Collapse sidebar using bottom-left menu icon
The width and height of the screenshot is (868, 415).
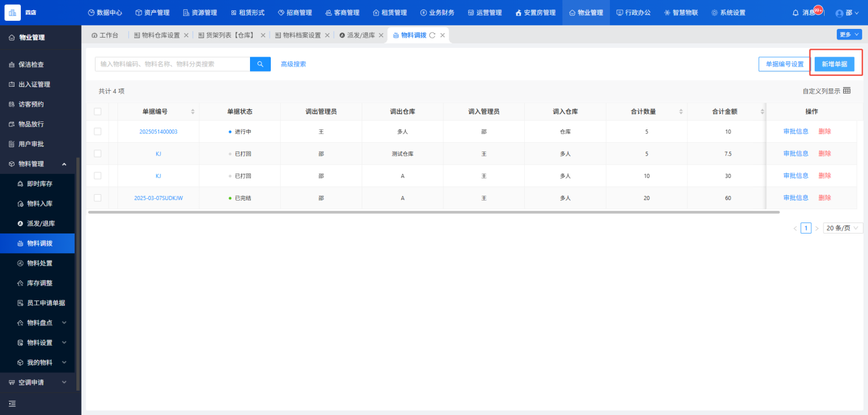[x=12, y=403]
